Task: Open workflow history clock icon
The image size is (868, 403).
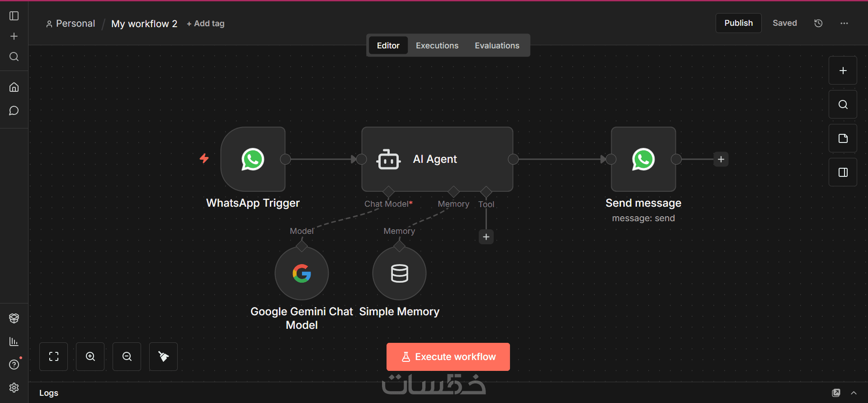Action: (x=818, y=23)
